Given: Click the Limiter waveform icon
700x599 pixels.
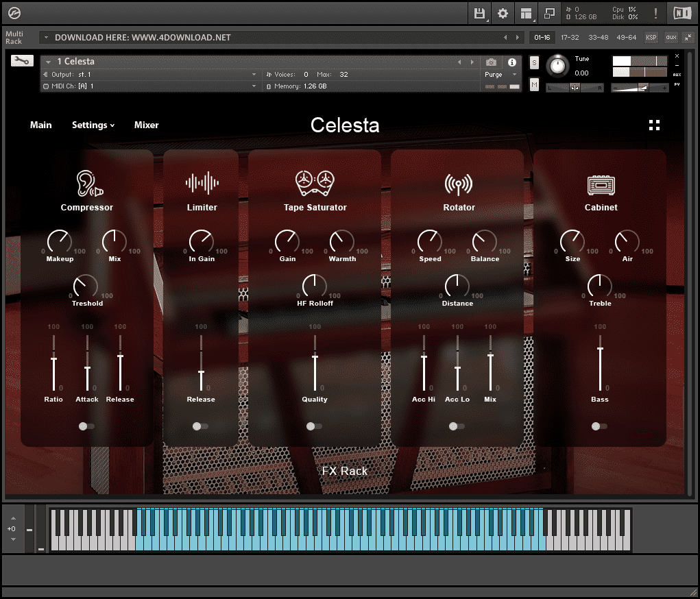Looking at the screenshot, I should tap(202, 183).
